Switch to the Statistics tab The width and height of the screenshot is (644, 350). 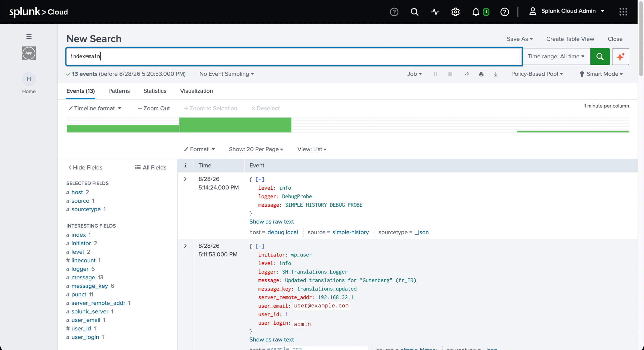pyautogui.click(x=155, y=91)
